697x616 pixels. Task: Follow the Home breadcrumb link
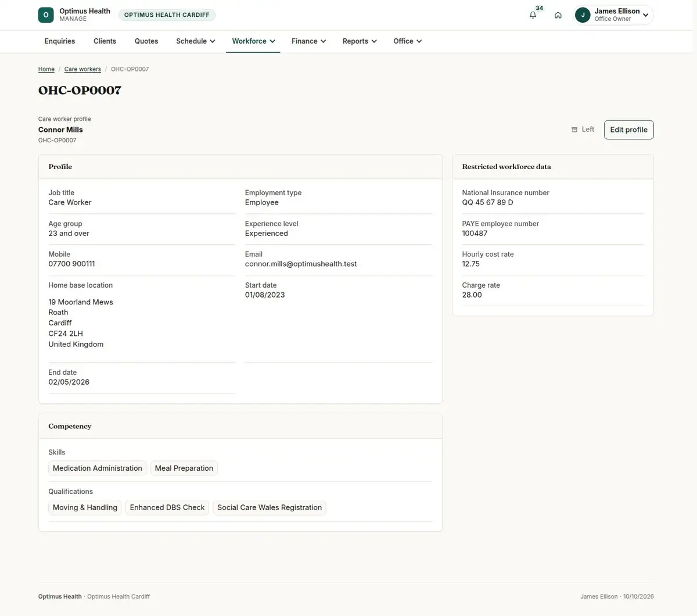point(46,69)
